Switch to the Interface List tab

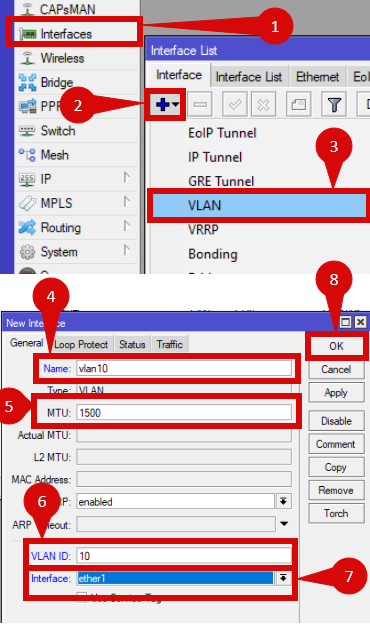pyautogui.click(x=249, y=76)
